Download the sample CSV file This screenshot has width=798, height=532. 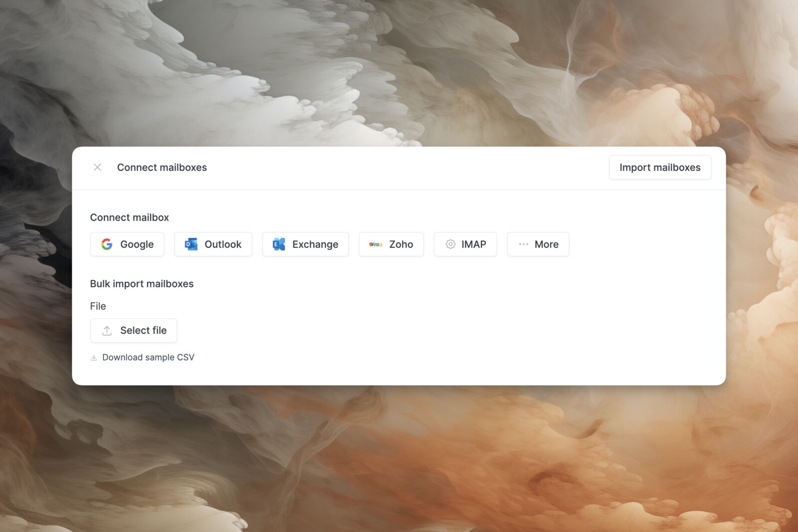148,357
